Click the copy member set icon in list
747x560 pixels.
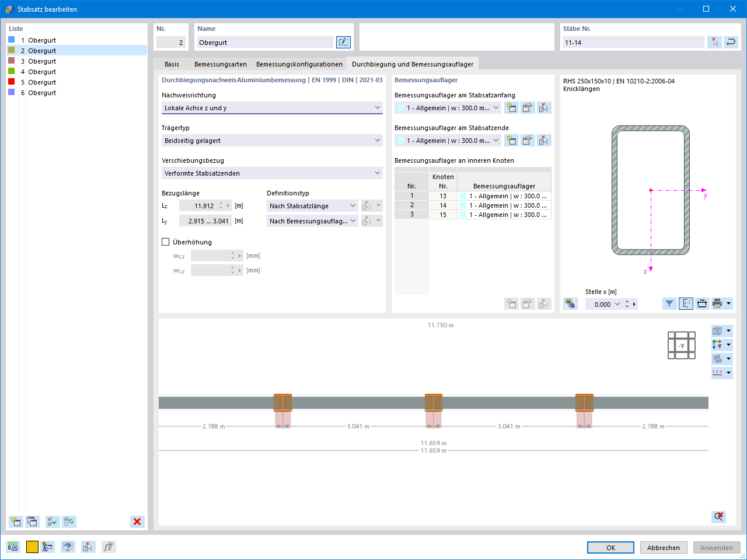coord(32,521)
